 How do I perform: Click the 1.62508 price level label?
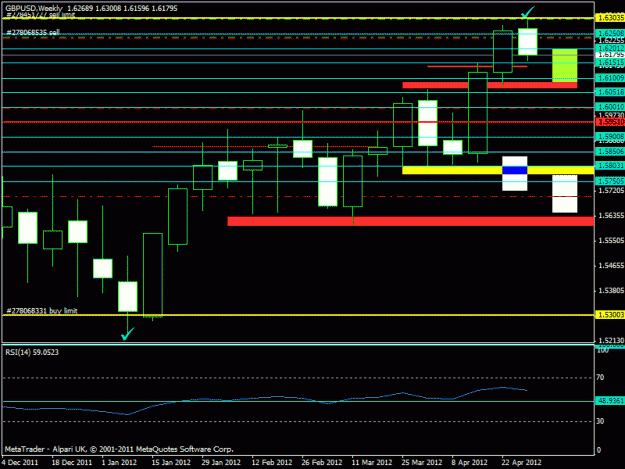(x=609, y=33)
